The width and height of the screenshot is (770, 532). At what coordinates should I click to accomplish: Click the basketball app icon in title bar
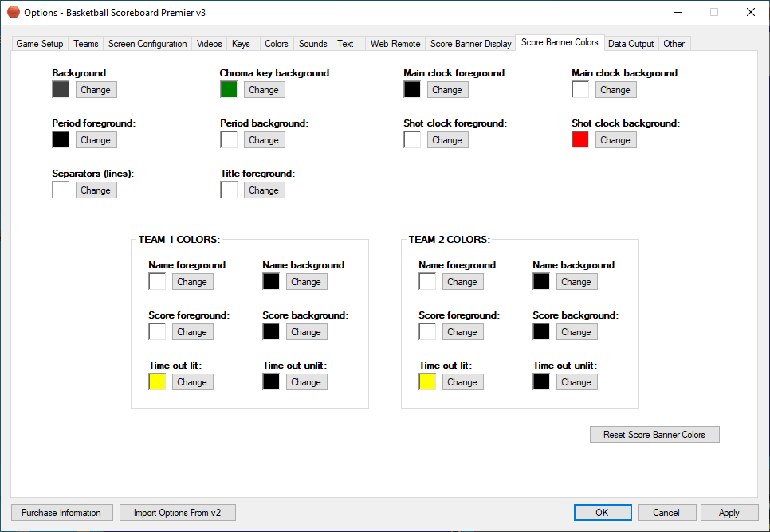(x=13, y=12)
